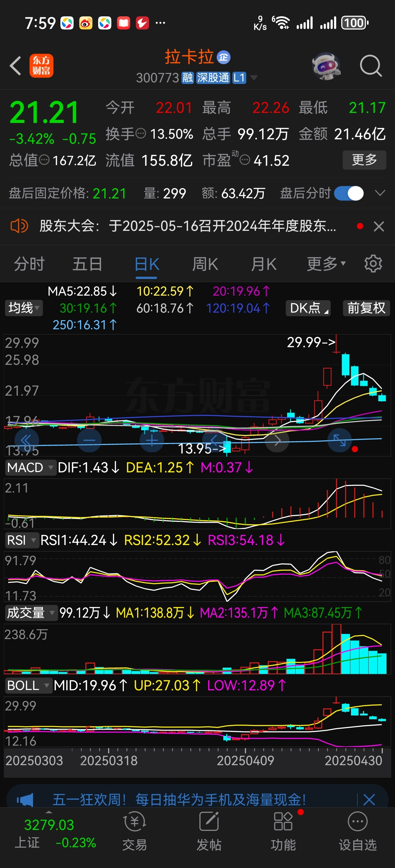Image resolution: width=395 pixels, height=868 pixels.
Task: Open chart settings gear
Action: (373, 264)
